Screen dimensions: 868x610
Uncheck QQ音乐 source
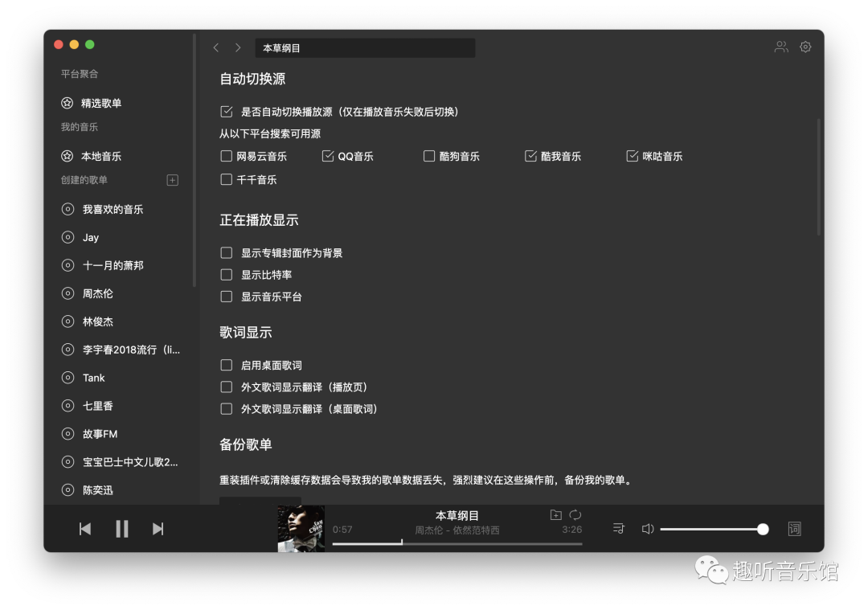[x=328, y=156]
